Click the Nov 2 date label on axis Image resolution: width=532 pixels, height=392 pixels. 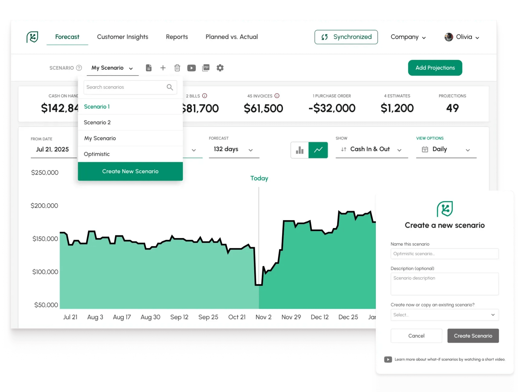[x=263, y=317]
